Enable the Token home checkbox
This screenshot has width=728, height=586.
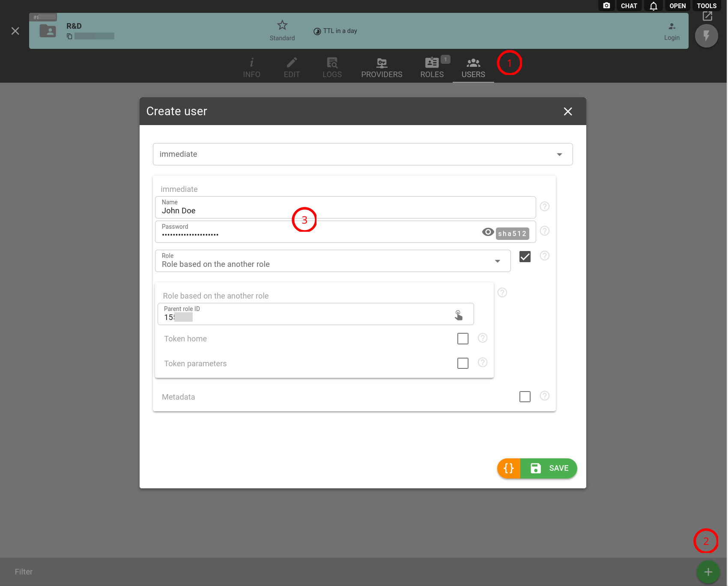463,339
